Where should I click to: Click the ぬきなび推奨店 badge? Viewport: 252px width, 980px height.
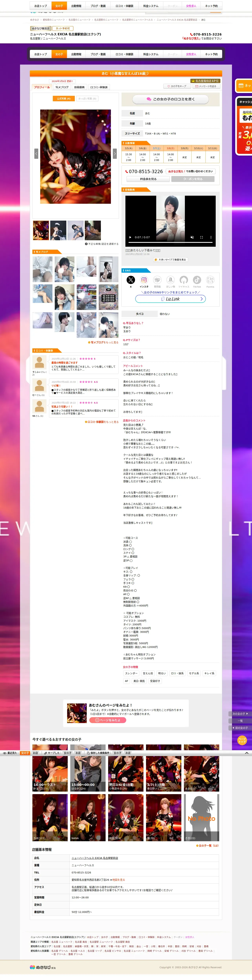coord(41,28)
